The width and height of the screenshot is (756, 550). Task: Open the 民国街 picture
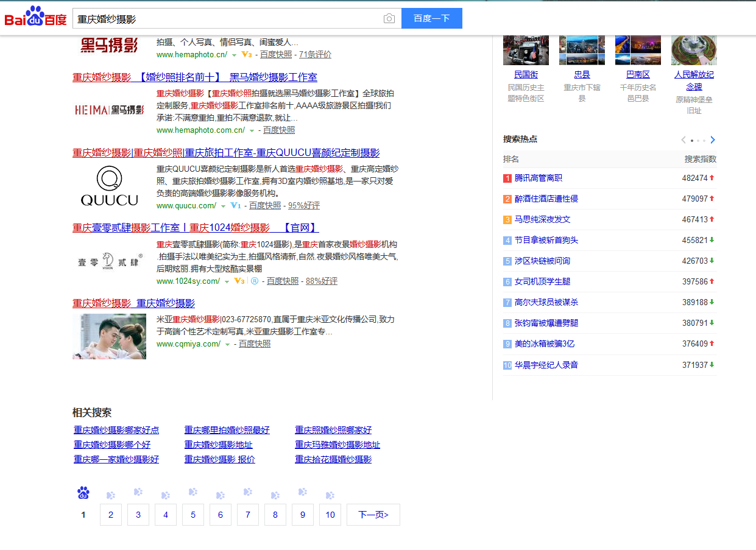click(526, 50)
